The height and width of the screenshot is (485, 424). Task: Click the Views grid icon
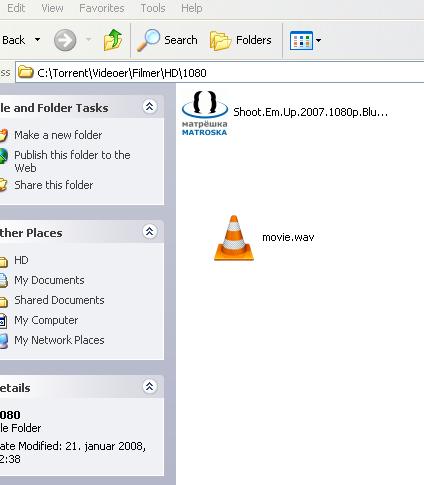tap(301, 40)
